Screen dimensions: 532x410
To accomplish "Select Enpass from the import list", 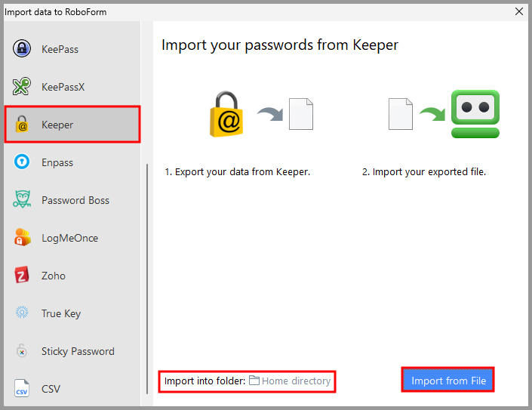I will pyautogui.click(x=57, y=162).
